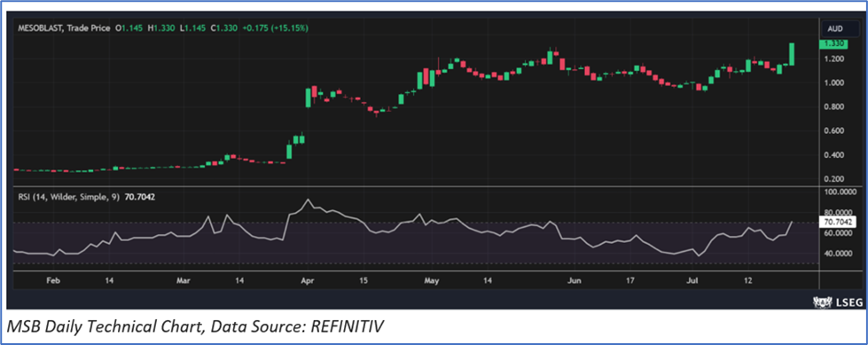Click the 15 date label after Apr
868x345 pixels.
tap(364, 281)
